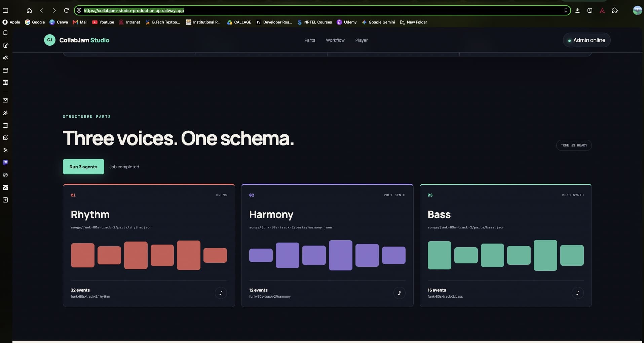Click the first red Rhythm bar
The height and width of the screenshot is (343, 644).
(x=83, y=255)
